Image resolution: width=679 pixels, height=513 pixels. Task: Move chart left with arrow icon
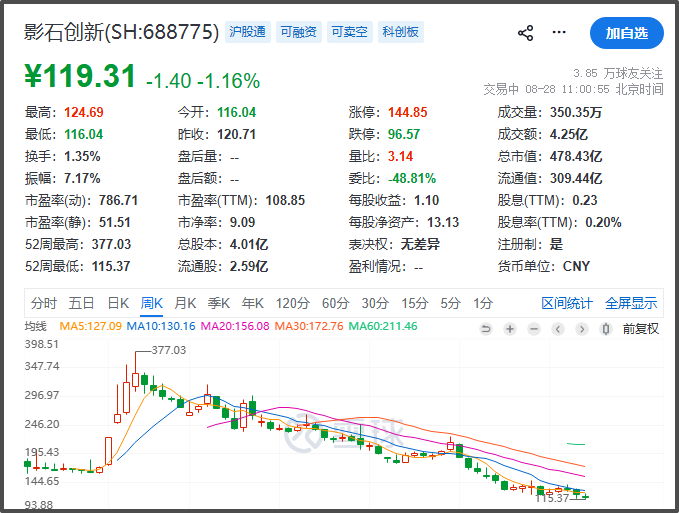click(x=558, y=329)
